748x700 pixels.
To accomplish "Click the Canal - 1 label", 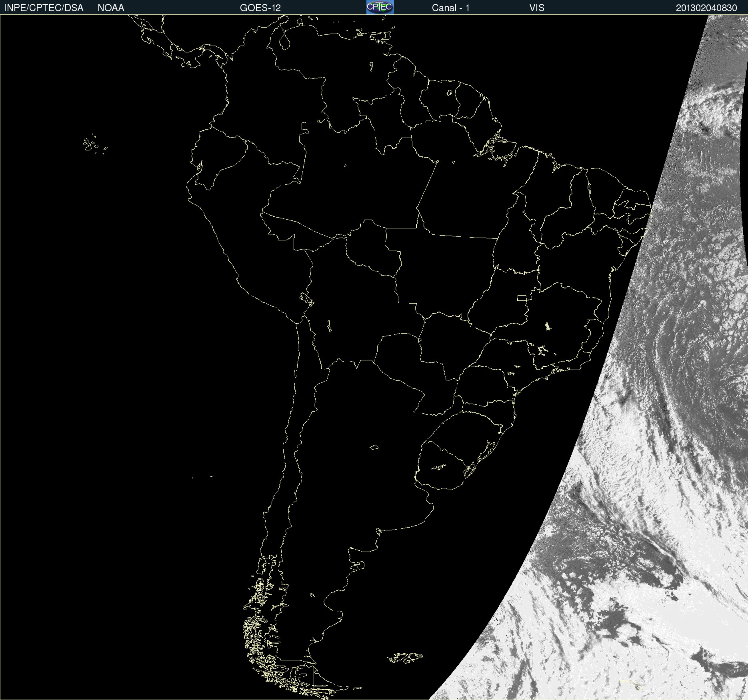I will point(451,8).
